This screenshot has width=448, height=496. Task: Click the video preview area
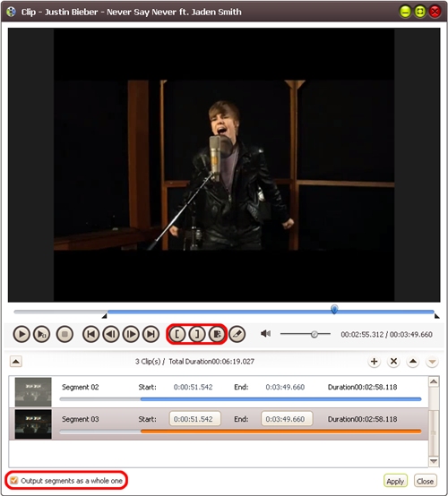tap(224, 165)
